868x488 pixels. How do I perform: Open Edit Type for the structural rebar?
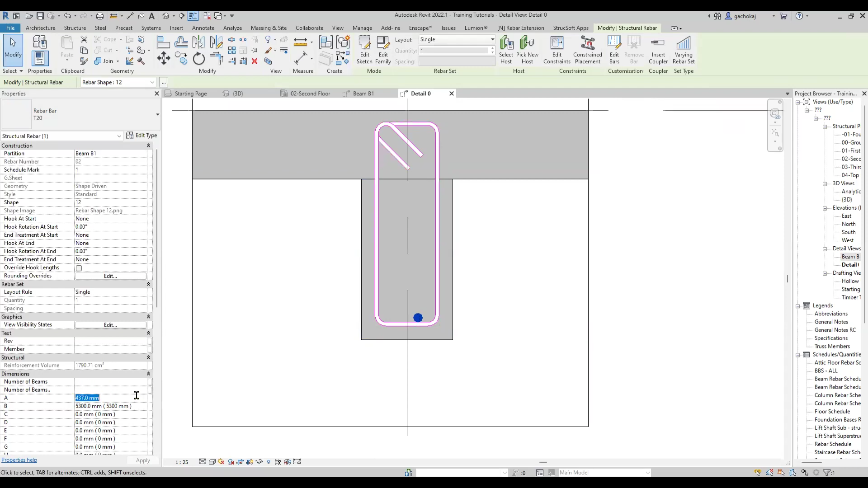(x=142, y=136)
